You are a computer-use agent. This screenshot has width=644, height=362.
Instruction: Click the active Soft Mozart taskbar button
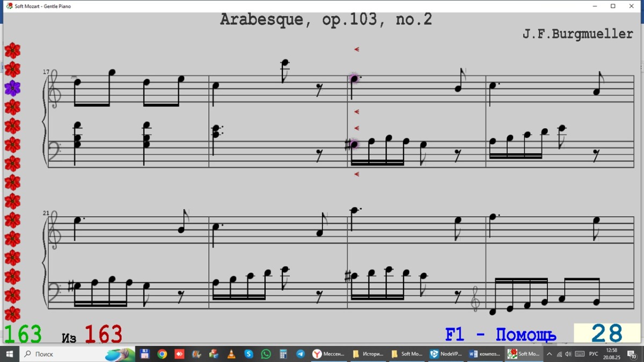pyautogui.click(x=524, y=354)
